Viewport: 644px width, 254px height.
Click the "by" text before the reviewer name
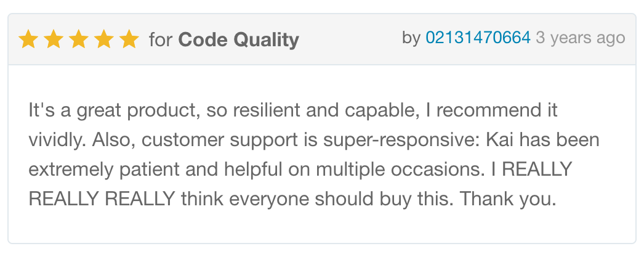click(411, 38)
